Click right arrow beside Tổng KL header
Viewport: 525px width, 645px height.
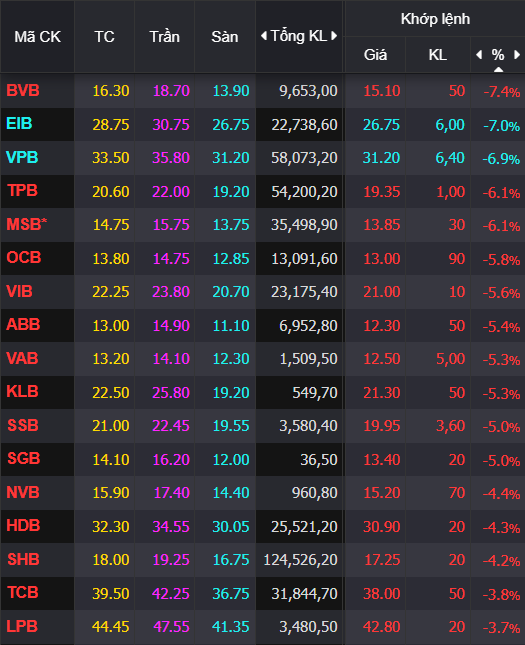pyautogui.click(x=334, y=36)
